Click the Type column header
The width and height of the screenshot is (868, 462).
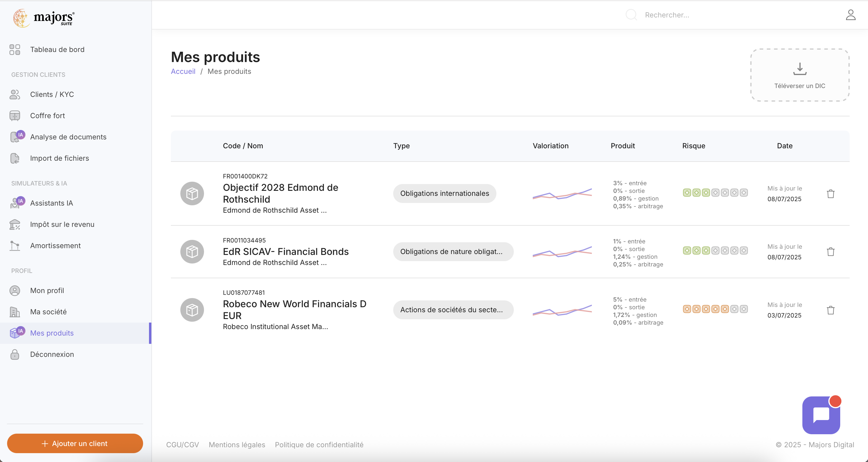(401, 146)
